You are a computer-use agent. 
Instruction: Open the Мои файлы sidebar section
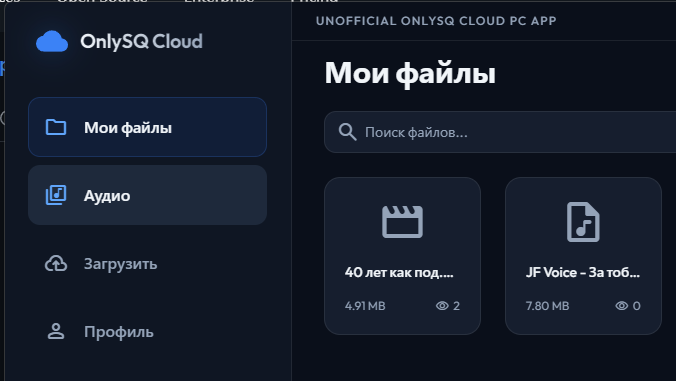pos(147,127)
